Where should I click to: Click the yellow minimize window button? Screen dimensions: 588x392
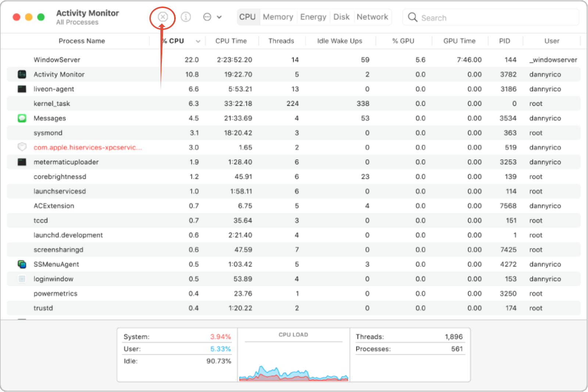point(29,17)
